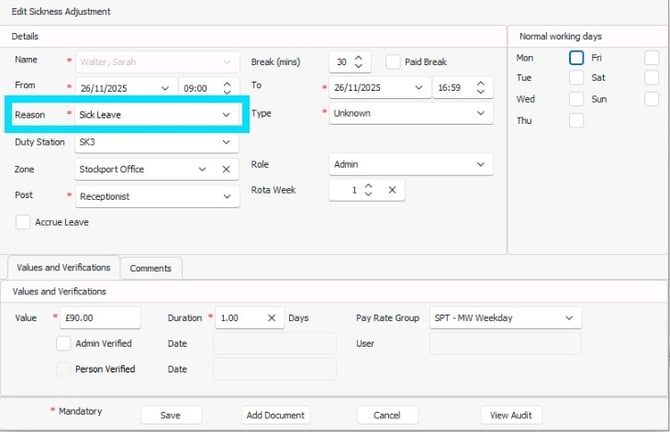Open the Pay Rate Group dropdown
The width and height of the screenshot is (670, 432).
pos(569,318)
